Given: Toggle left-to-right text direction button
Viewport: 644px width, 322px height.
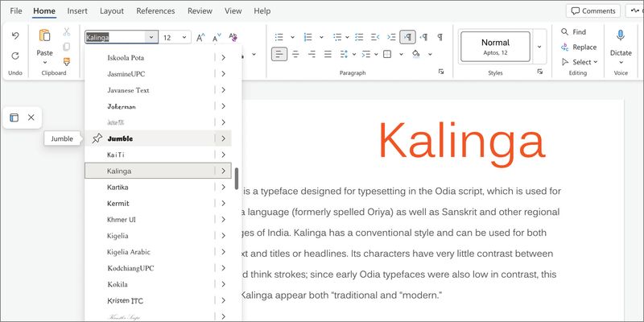Looking at the screenshot, I should (408, 37).
